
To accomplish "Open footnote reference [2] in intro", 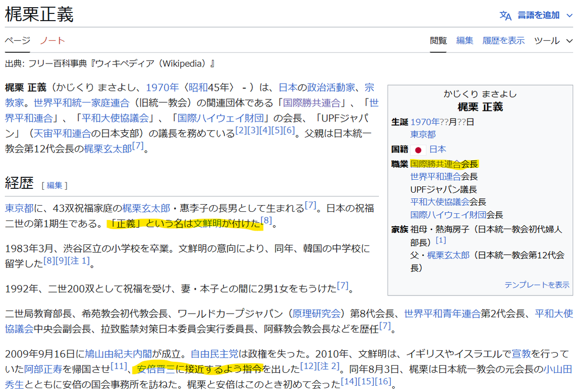I will 241,130.
